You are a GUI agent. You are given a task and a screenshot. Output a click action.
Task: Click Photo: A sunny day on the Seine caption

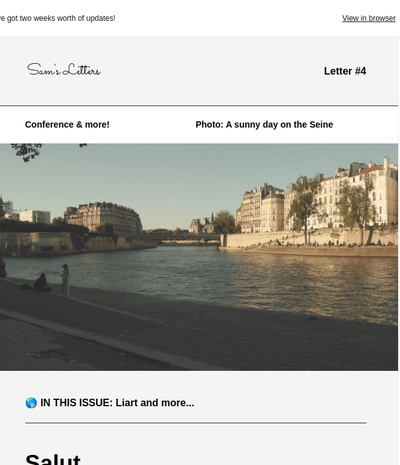(264, 124)
